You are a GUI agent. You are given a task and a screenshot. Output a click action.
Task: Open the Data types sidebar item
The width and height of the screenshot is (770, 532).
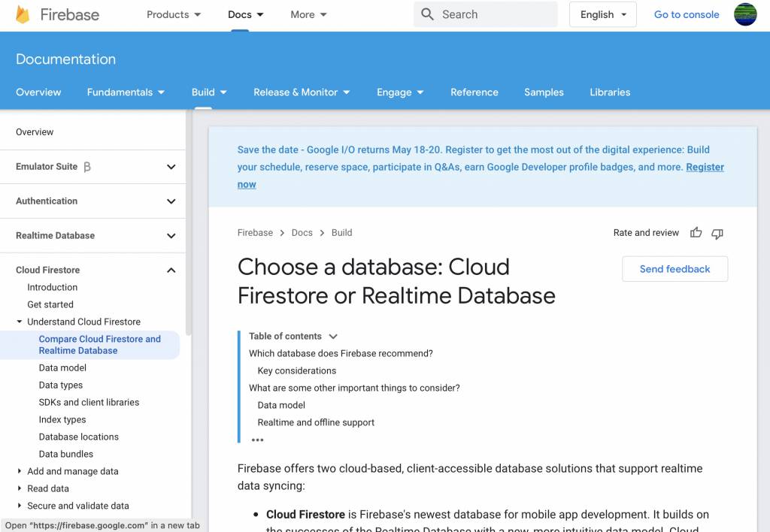point(60,385)
